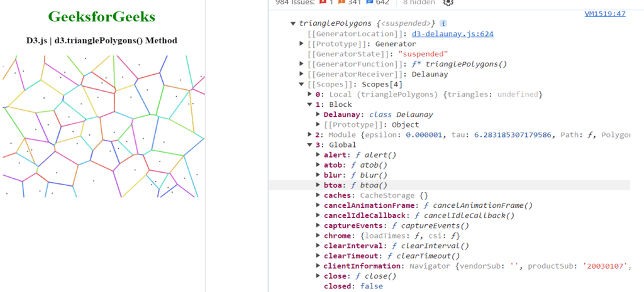Select the [[GeneratorState]]: "suspended" row
The image size is (644, 292).
coord(378,54)
